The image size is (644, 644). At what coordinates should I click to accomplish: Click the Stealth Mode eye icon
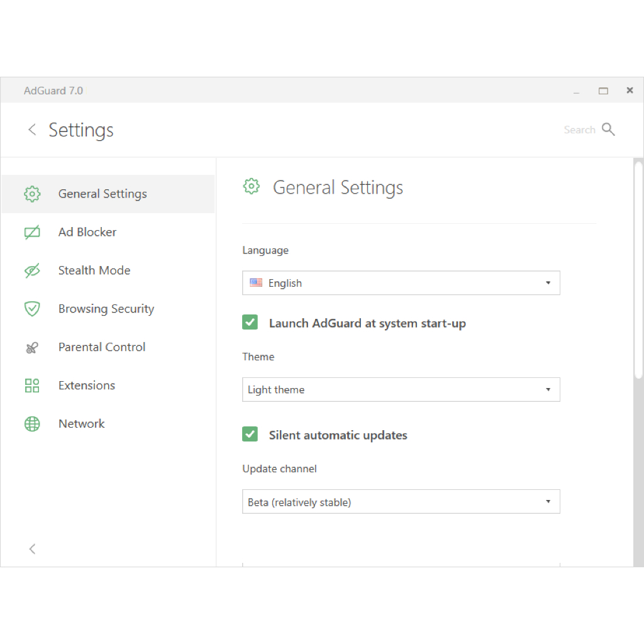coord(32,270)
